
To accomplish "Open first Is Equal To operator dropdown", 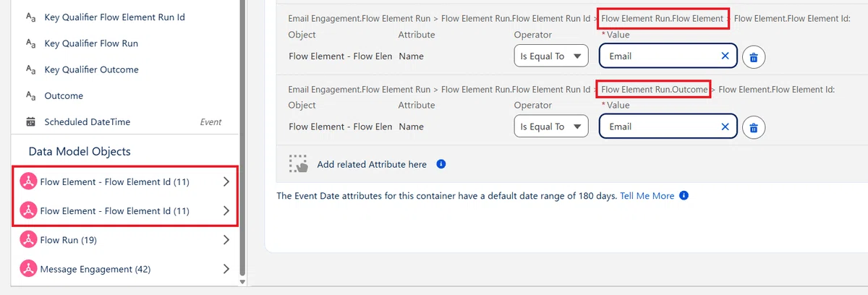I will click(x=551, y=56).
